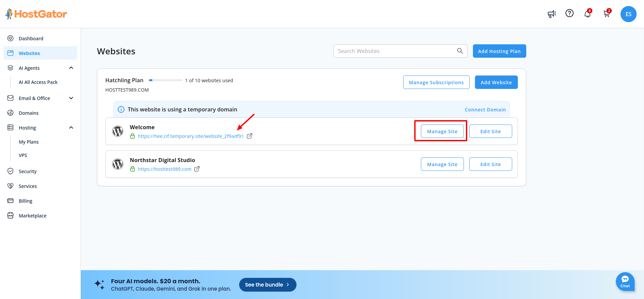The height and width of the screenshot is (299, 644).
Task: Click the search magnifier icon
Action: click(460, 51)
